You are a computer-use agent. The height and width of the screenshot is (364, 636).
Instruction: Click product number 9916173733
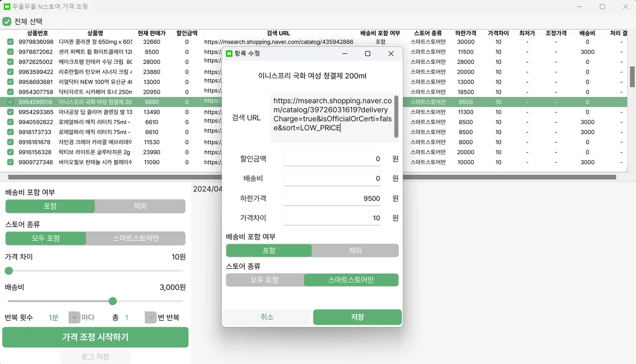click(x=35, y=132)
